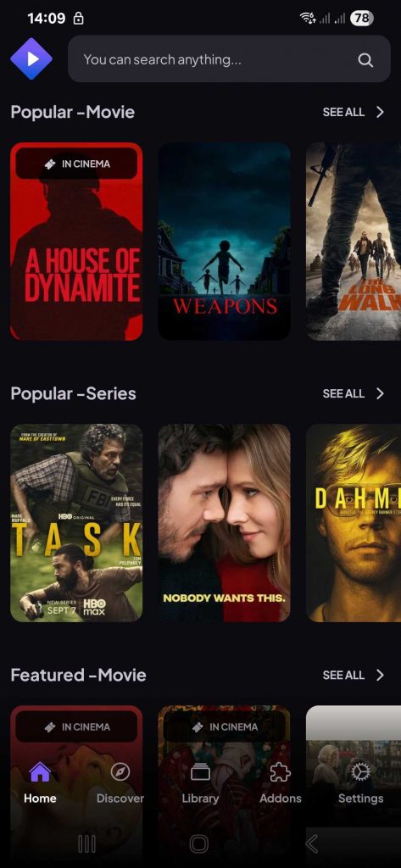Tap the Android recent apps icon
This screenshot has height=868, width=401.
click(x=87, y=843)
